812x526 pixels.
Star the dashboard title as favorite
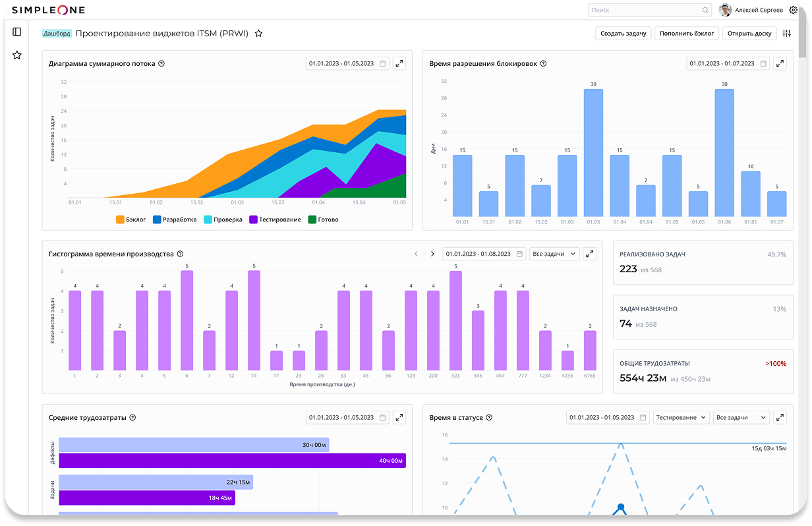259,34
